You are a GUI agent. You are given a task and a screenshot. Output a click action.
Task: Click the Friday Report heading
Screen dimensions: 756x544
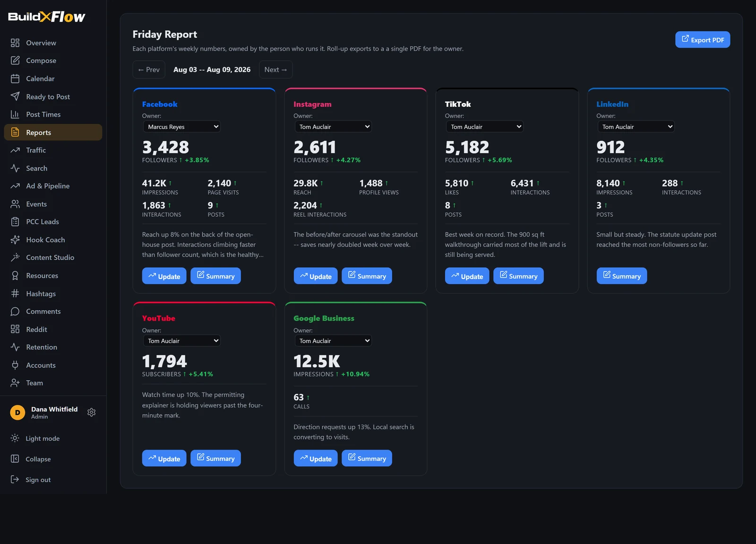click(165, 34)
